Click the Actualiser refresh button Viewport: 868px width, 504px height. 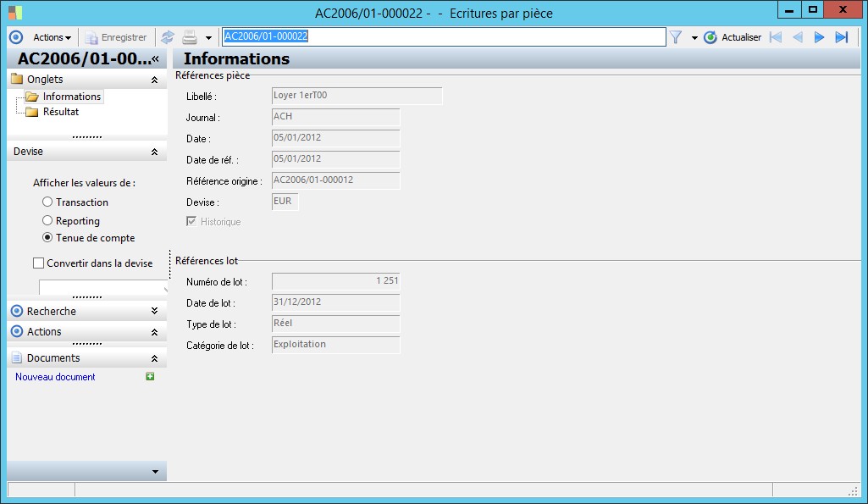tap(733, 37)
